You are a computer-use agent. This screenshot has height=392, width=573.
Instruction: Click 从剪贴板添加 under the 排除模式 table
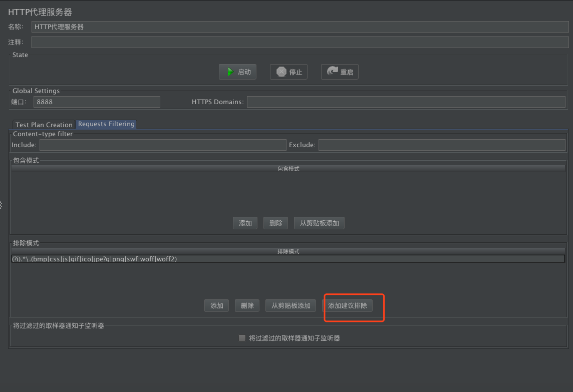click(x=291, y=306)
